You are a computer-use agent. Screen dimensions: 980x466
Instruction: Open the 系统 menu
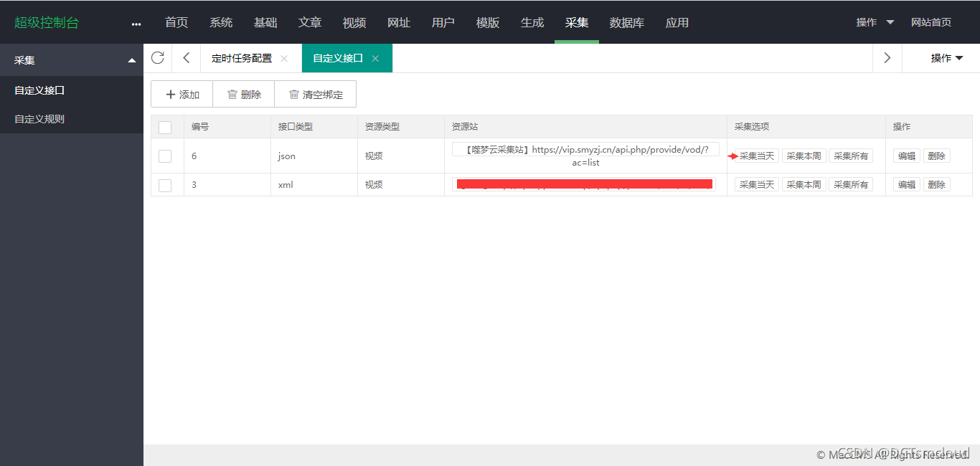[221, 22]
